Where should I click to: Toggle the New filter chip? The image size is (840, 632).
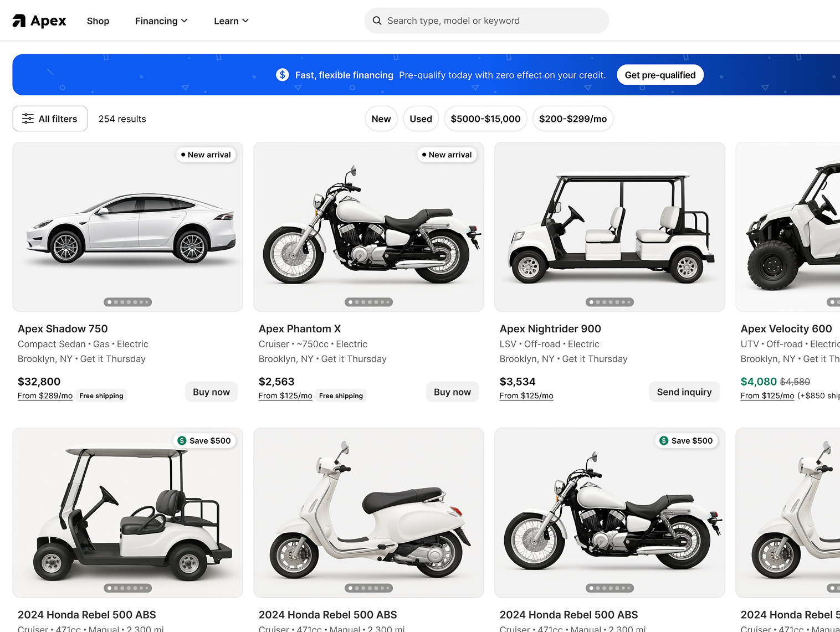381,118
